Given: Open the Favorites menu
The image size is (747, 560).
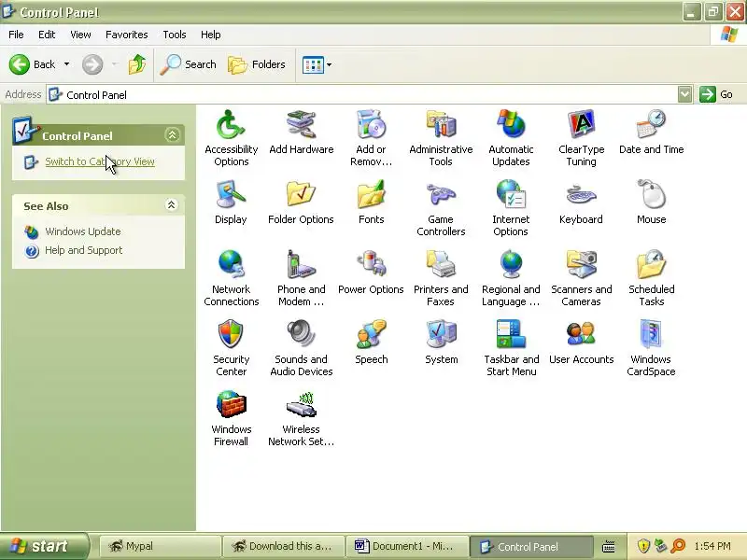Looking at the screenshot, I should coord(127,35).
